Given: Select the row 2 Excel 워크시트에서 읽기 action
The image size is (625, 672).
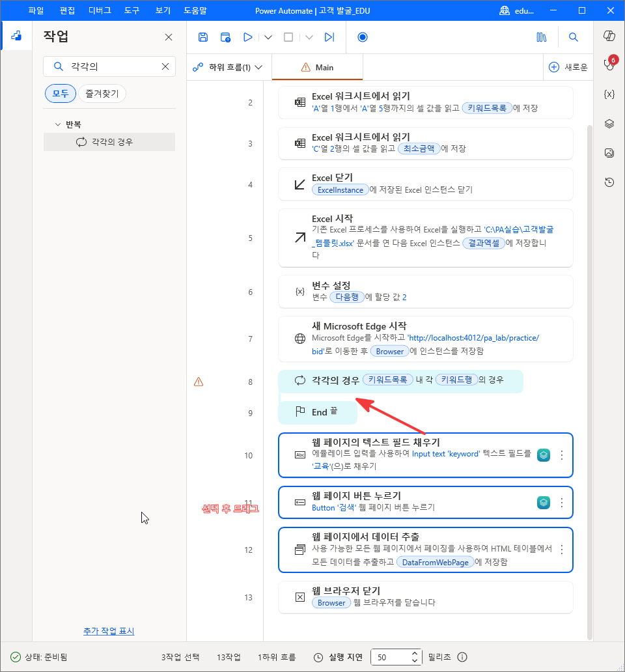Looking at the screenshot, I should point(425,102).
